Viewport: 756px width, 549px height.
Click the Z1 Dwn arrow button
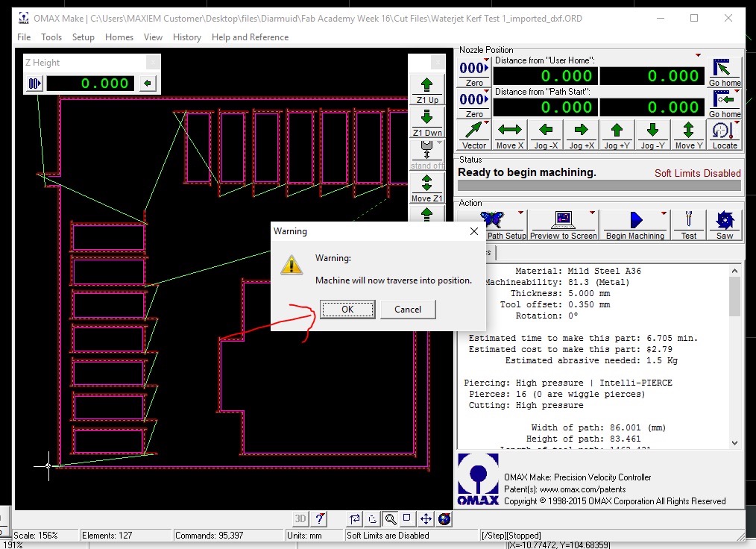pyautogui.click(x=426, y=122)
